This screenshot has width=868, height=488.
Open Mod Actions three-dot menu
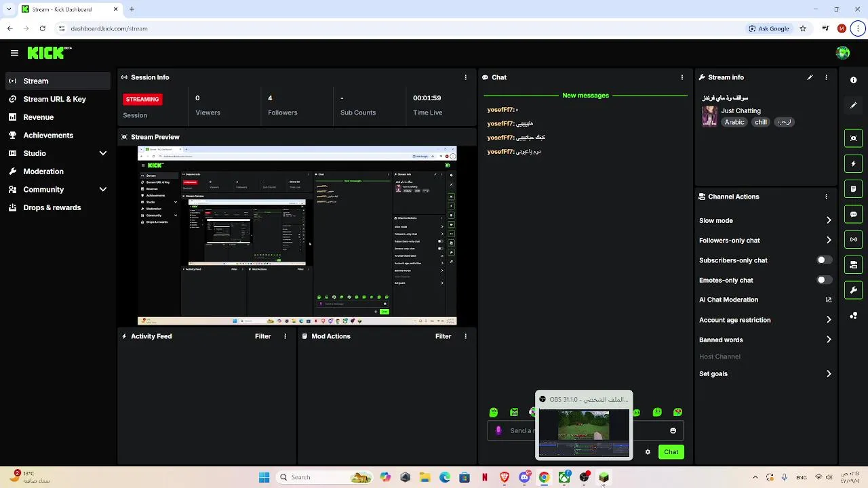coord(465,336)
